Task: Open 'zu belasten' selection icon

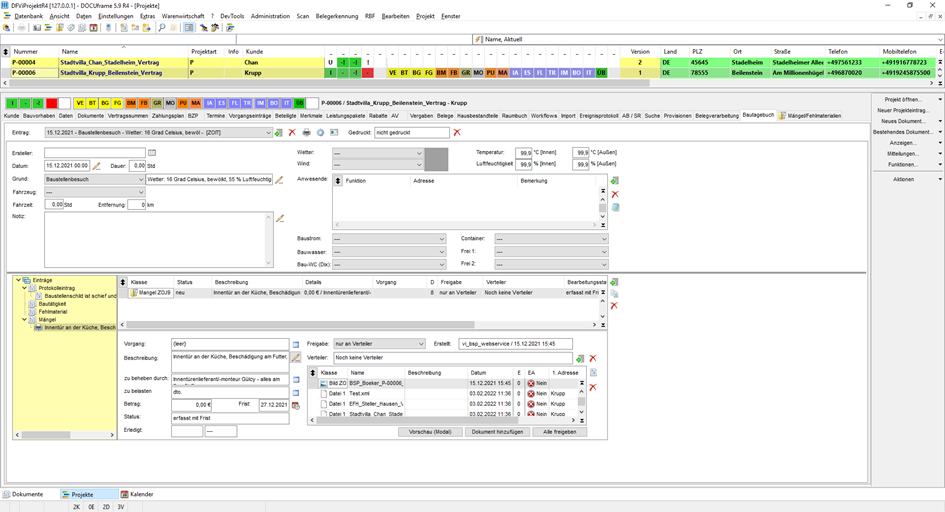Action: coord(296,393)
